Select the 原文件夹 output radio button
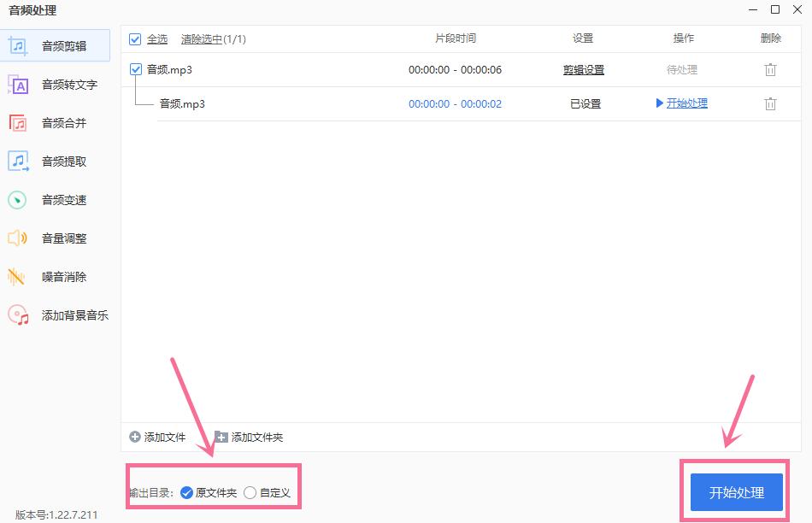Viewport: 812px width, 523px height. pyautogui.click(x=186, y=492)
